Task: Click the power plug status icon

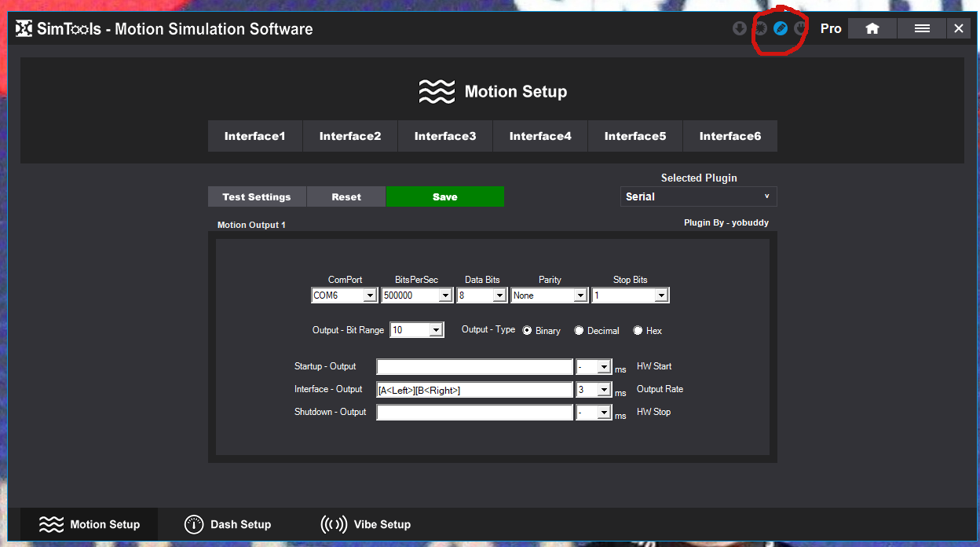Action: pyautogui.click(x=801, y=29)
